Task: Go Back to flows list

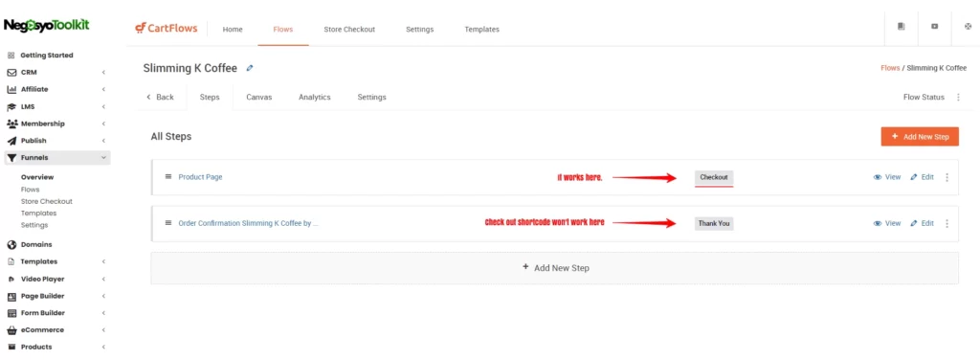Action: [x=160, y=98]
